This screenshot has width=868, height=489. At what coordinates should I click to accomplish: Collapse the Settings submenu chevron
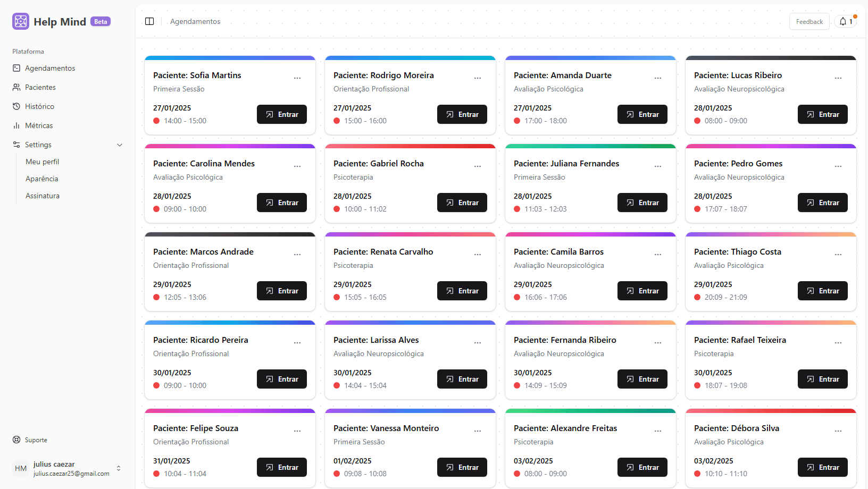click(119, 145)
